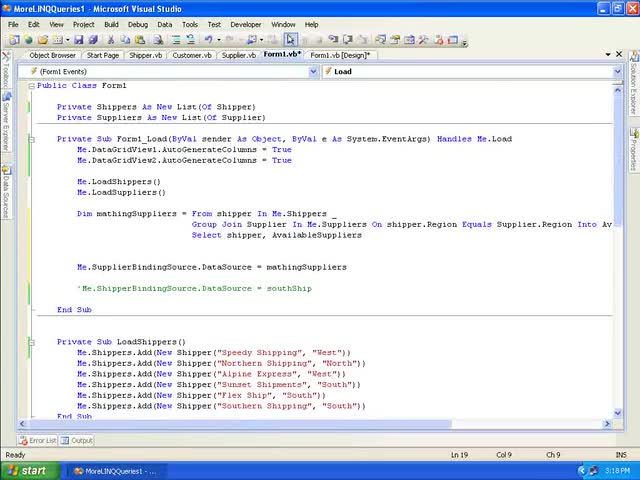Collapse the Form1_Load sub outline
Viewport: 640px width, 480px height.
coord(31,139)
